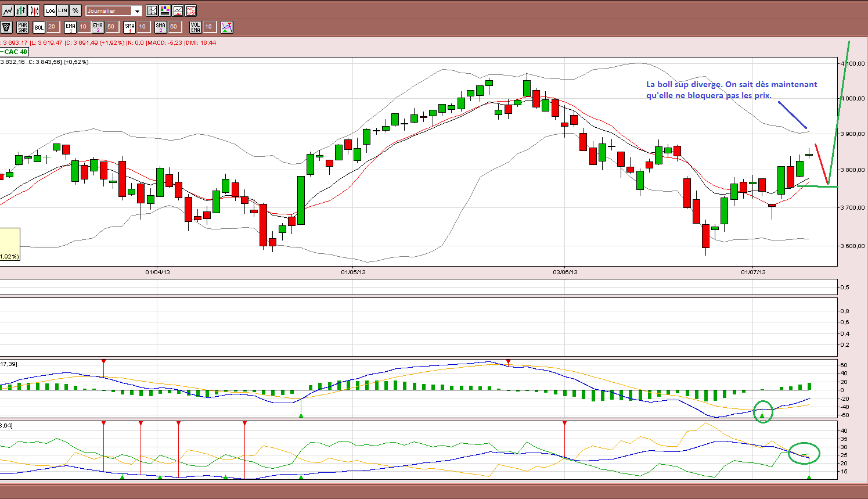The image size is (868, 499).
Task: Click the 3 600,00 price axis label
Action: coord(852,246)
